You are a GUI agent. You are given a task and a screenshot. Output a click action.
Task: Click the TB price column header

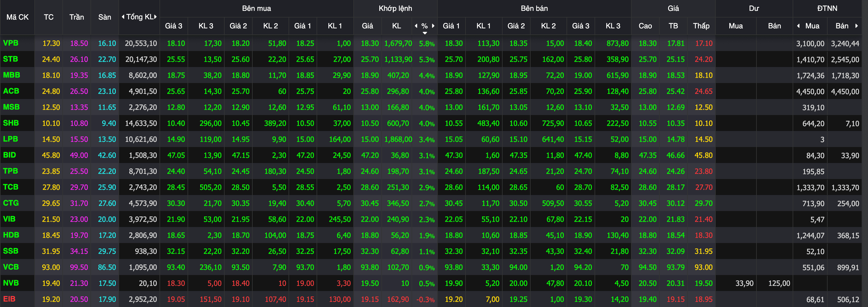coord(673,26)
